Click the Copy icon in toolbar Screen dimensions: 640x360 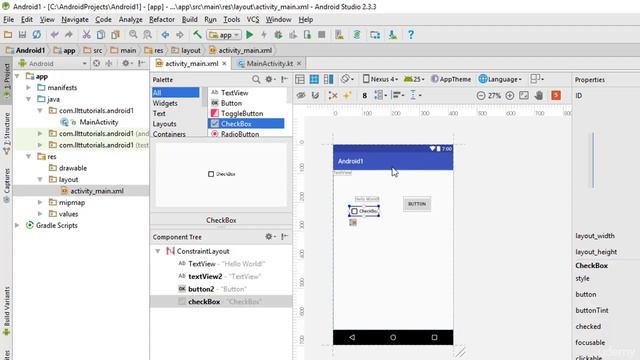[101, 35]
